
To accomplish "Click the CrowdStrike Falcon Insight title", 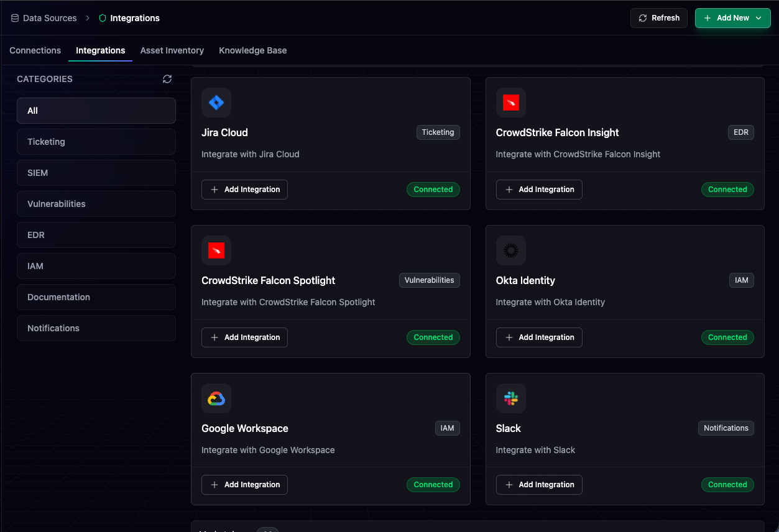I will (x=558, y=132).
